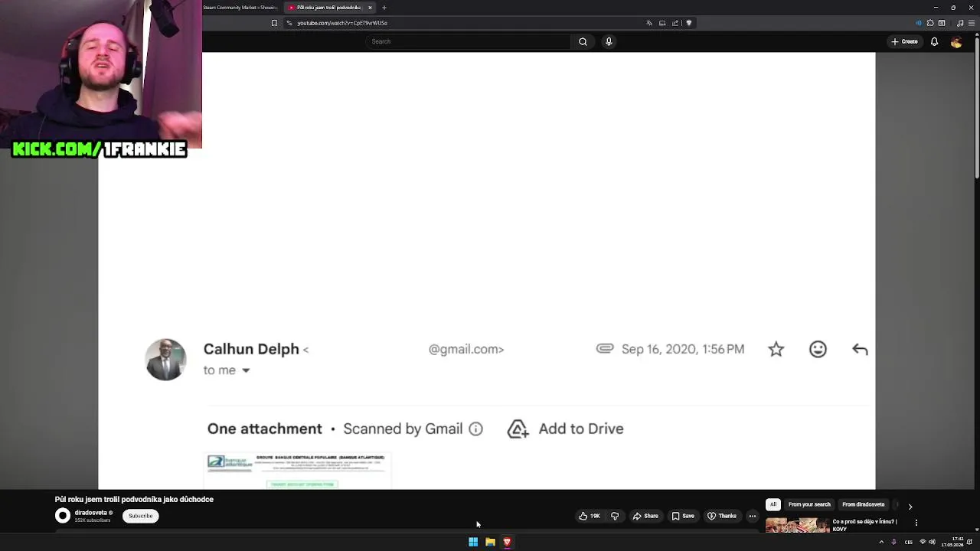
Task: Open the network Wi-Fi tray icon
Action: 923,542
